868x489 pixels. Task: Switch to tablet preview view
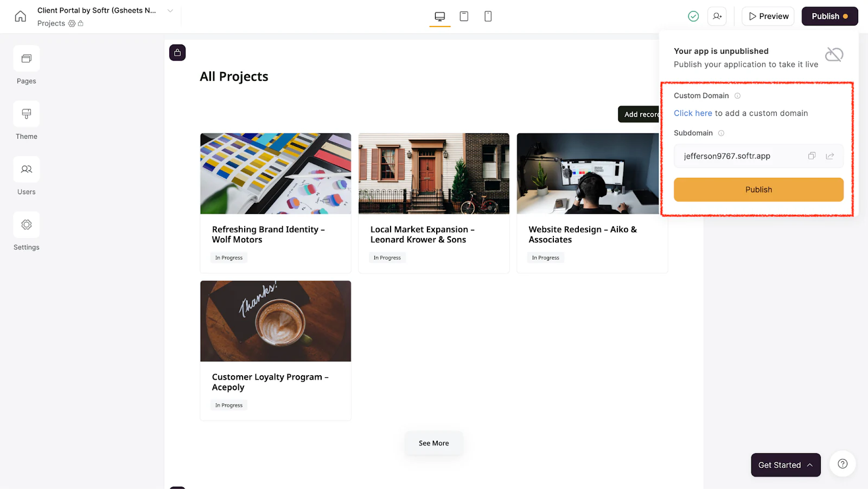pos(464,16)
